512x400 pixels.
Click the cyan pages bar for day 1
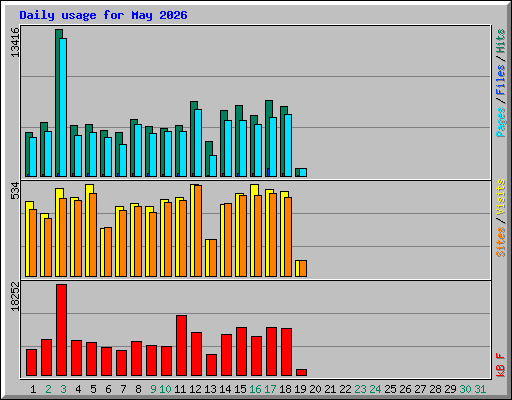pos(33,157)
